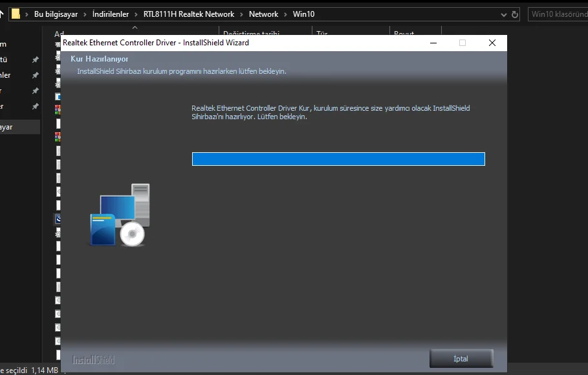588x375 pixels.
Task: Click the installer computer and disc graphic
Action: point(120,215)
